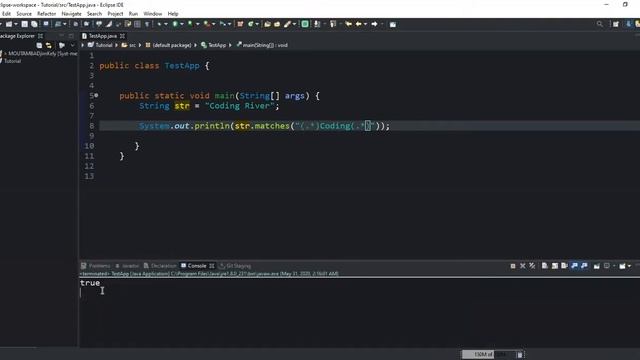
Task: Select the Tutorial project in Package Explorer
Action: click(12, 61)
